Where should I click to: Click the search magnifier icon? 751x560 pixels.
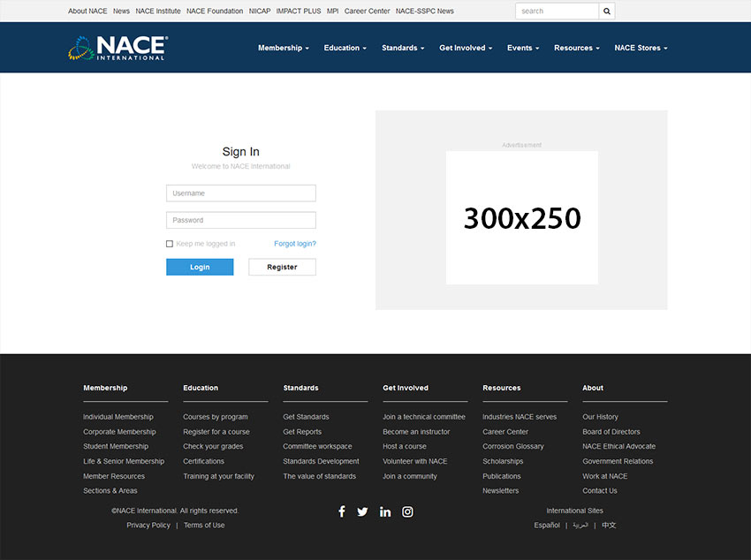click(x=606, y=11)
